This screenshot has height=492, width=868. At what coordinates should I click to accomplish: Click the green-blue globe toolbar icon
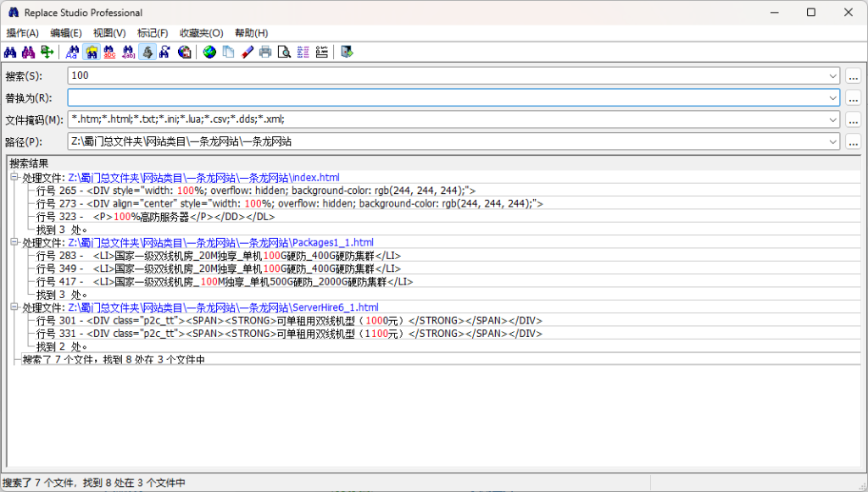point(209,52)
